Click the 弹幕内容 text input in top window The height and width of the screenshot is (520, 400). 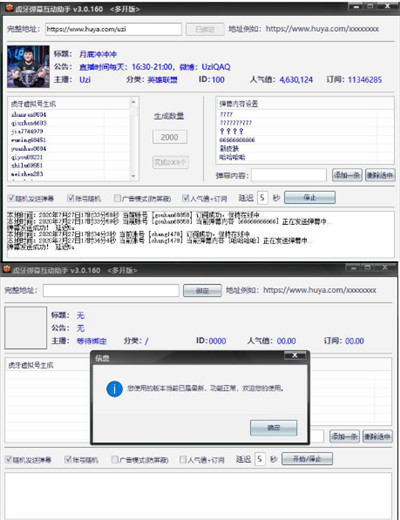[x=289, y=175]
